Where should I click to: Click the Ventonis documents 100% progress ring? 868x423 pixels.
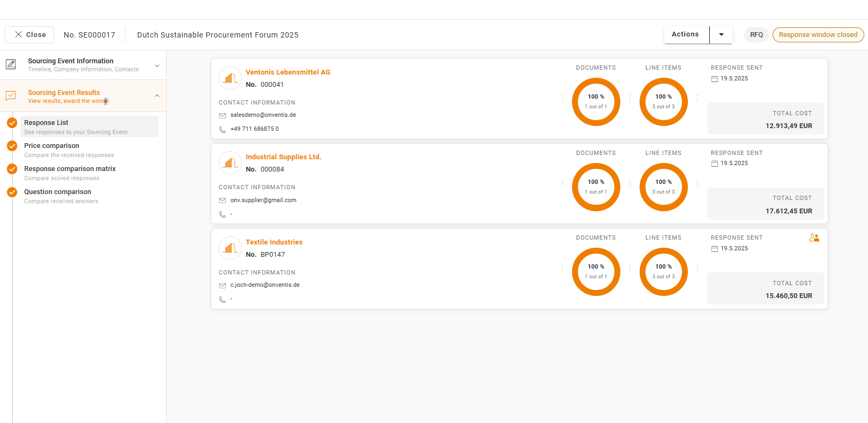click(596, 102)
